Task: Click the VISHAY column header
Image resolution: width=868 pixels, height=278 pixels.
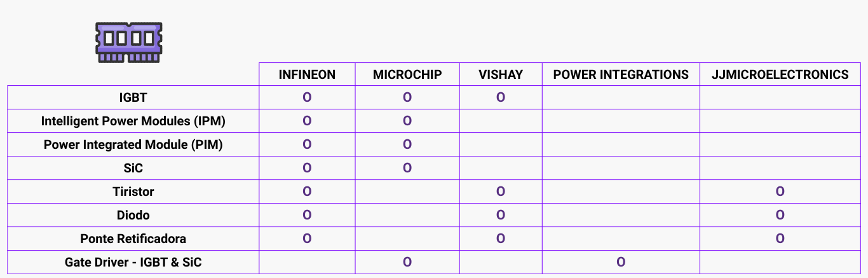Action: [x=501, y=74]
